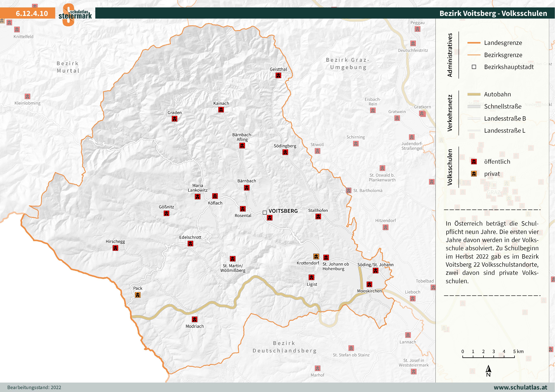Select the Graden school marker
Screen dimensions: 555x392
point(174,119)
